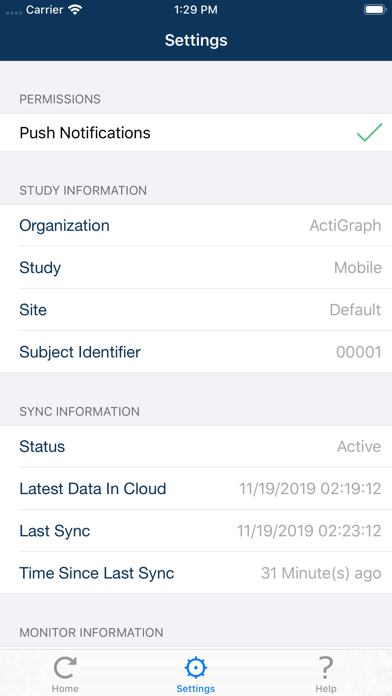Select the Latest Data In Cloud row
This screenshot has height=696, width=392.
pyautogui.click(x=196, y=489)
